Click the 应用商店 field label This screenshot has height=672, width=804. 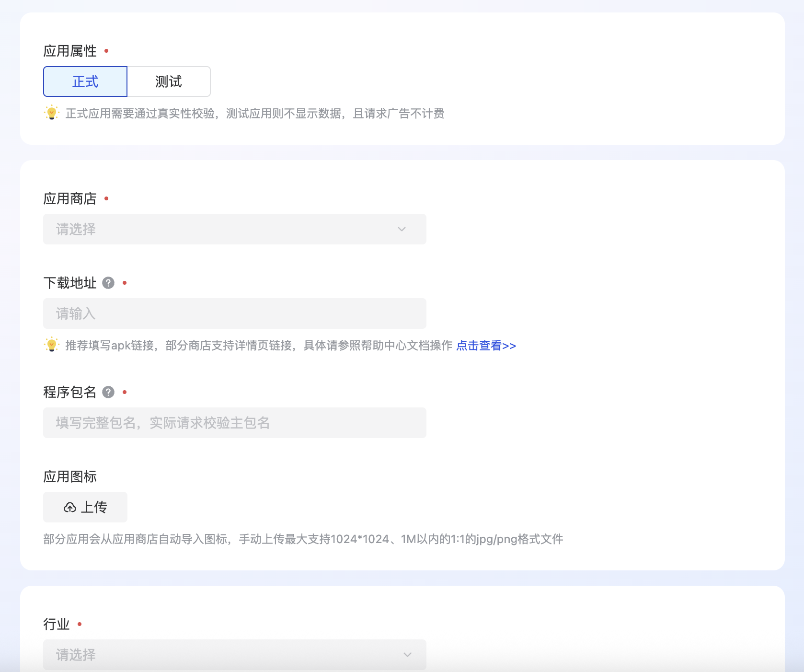70,198
